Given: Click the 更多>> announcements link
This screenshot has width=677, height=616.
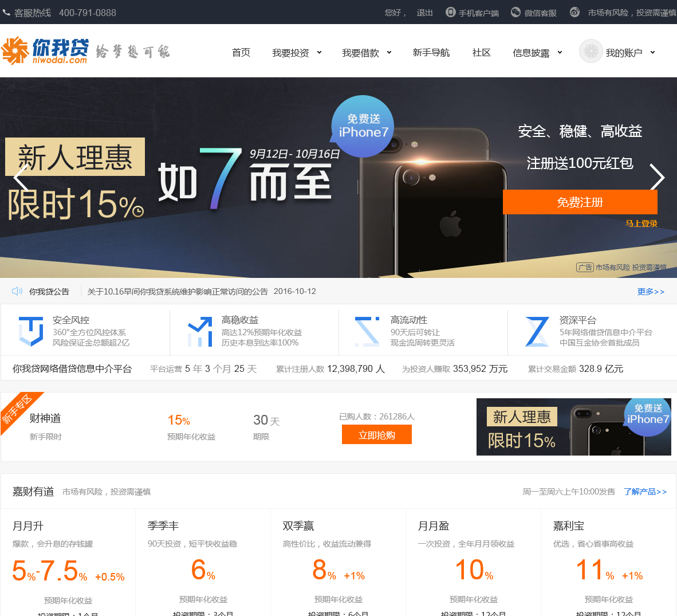Looking at the screenshot, I should (651, 292).
